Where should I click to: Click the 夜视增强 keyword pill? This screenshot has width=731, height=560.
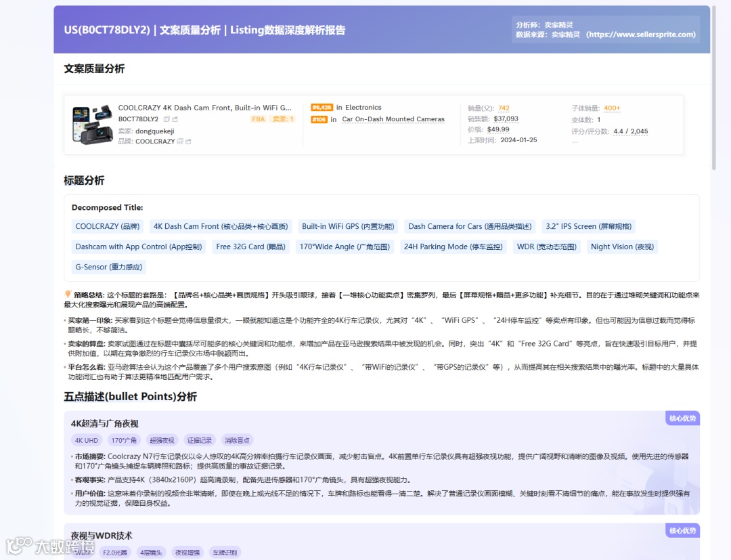[x=187, y=553]
